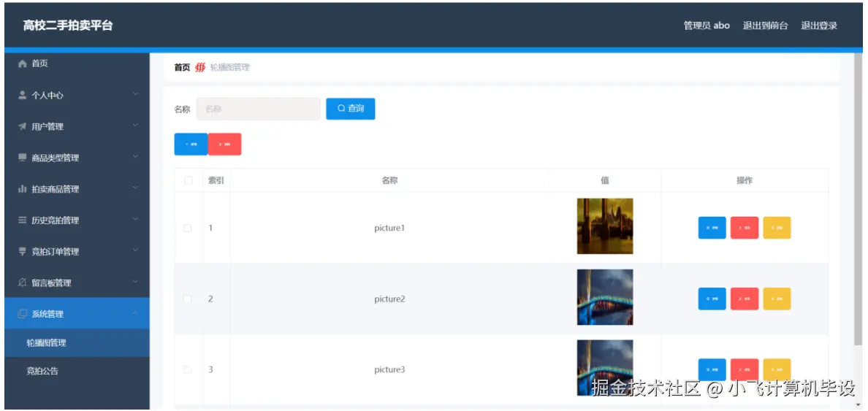Click the 索引 column header
This screenshot has height=411, width=868.
(216, 180)
